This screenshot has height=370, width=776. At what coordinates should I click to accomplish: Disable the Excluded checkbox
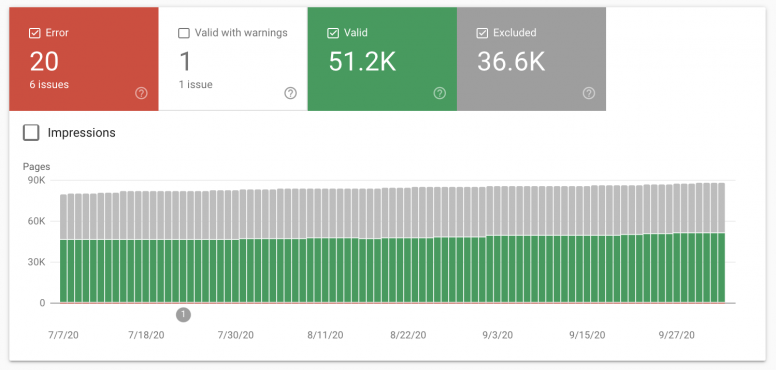coord(482,33)
